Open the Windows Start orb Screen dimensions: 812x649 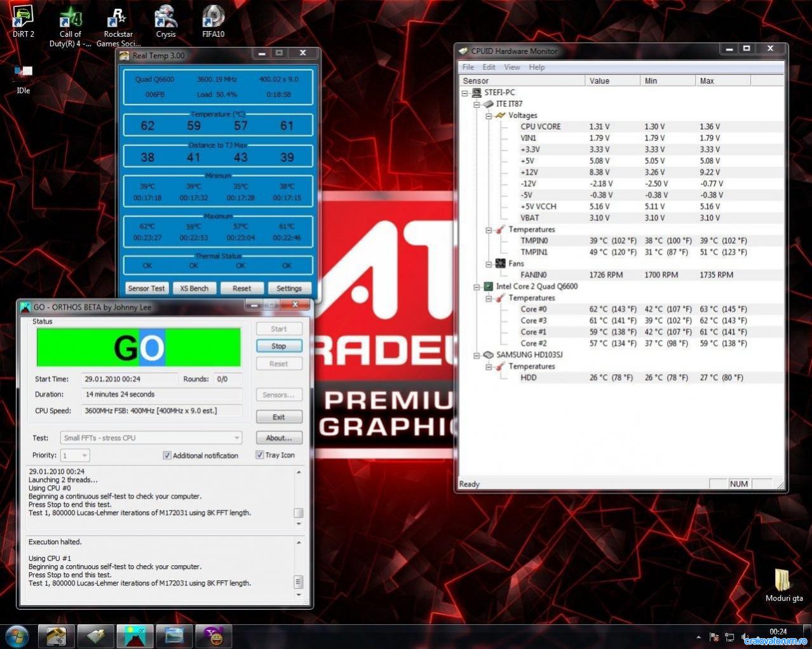point(17,636)
